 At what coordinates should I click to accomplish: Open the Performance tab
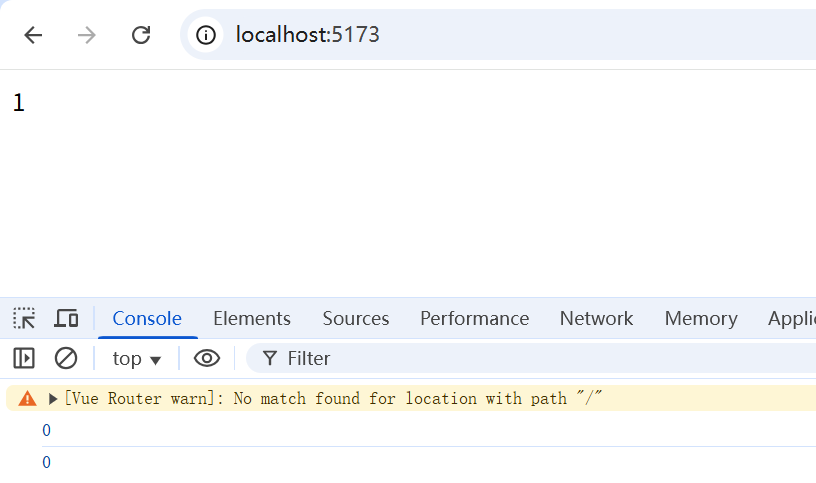coord(475,319)
